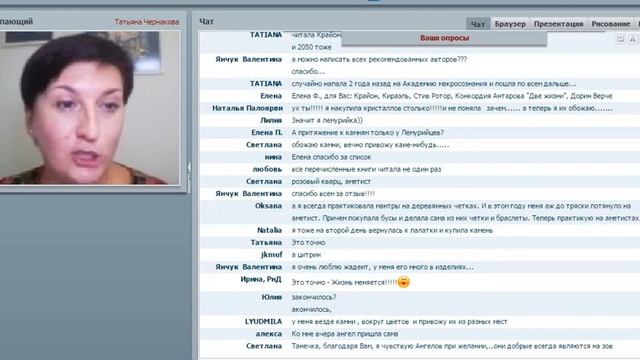
Task: Select chat user алекса
Action: pyautogui.click(x=269, y=334)
